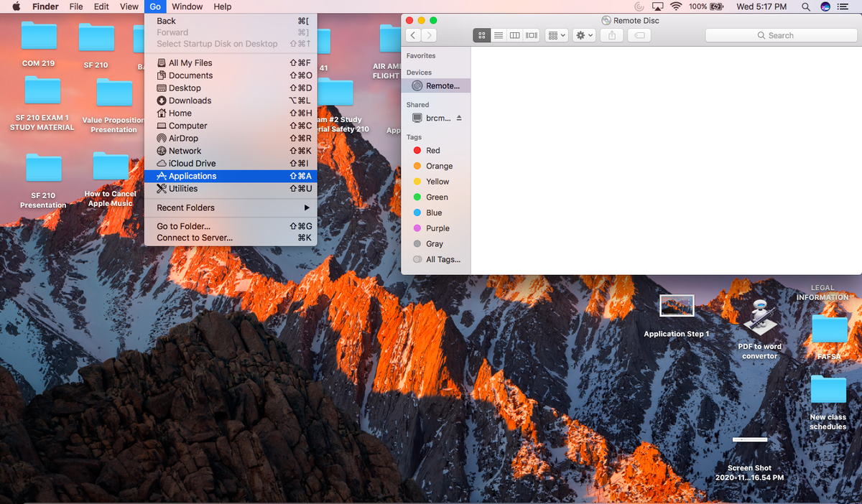Switch Finder to cover flow view
Viewport: 862px width, 504px height.
(531, 34)
